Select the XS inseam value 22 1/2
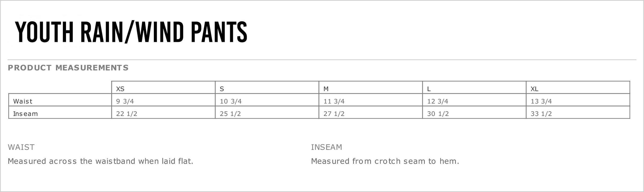This screenshot has height=192, width=644. pyautogui.click(x=127, y=114)
